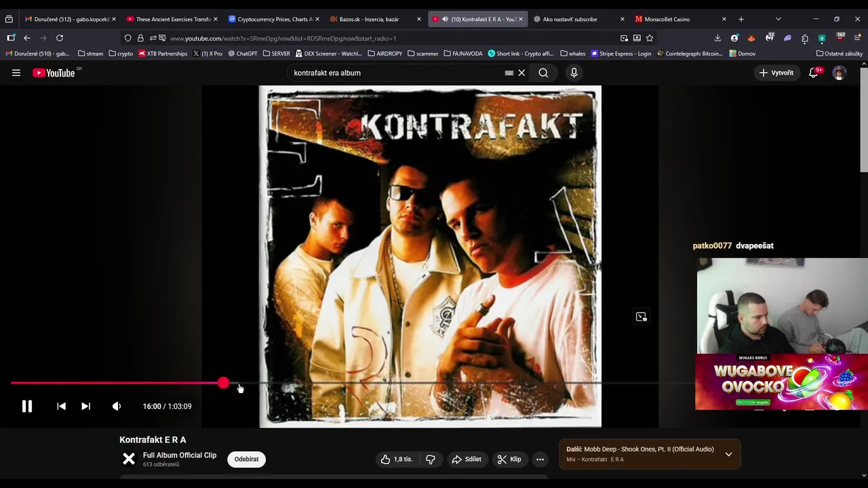Dislike the video
The height and width of the screenshot is (488, 868).
point(430,459)
